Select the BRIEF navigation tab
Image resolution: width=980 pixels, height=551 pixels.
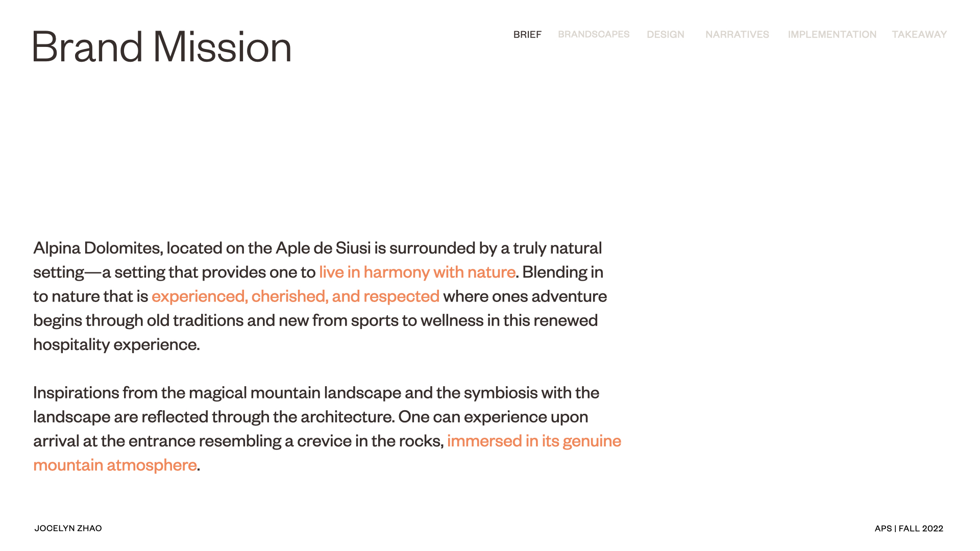point(527,35)
